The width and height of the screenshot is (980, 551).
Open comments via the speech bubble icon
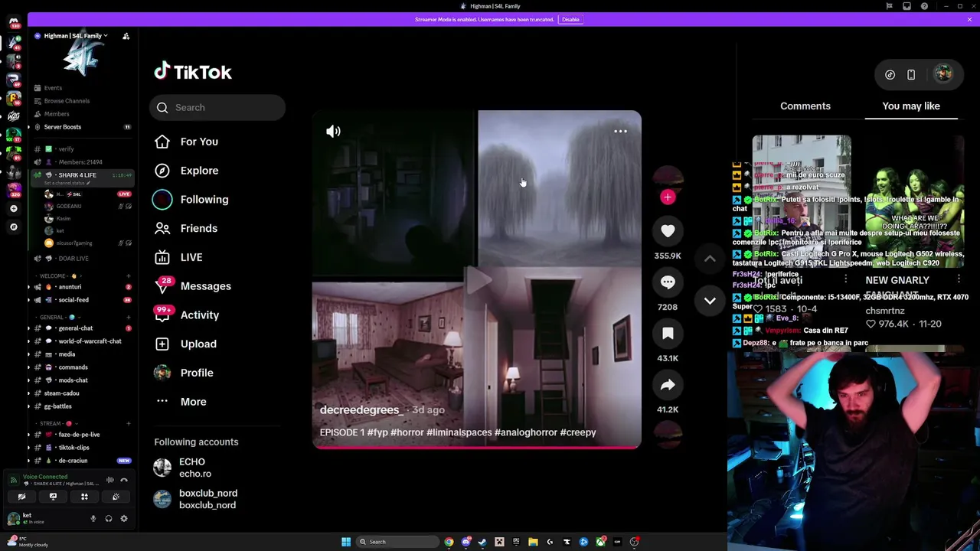[x=668, y=282]
